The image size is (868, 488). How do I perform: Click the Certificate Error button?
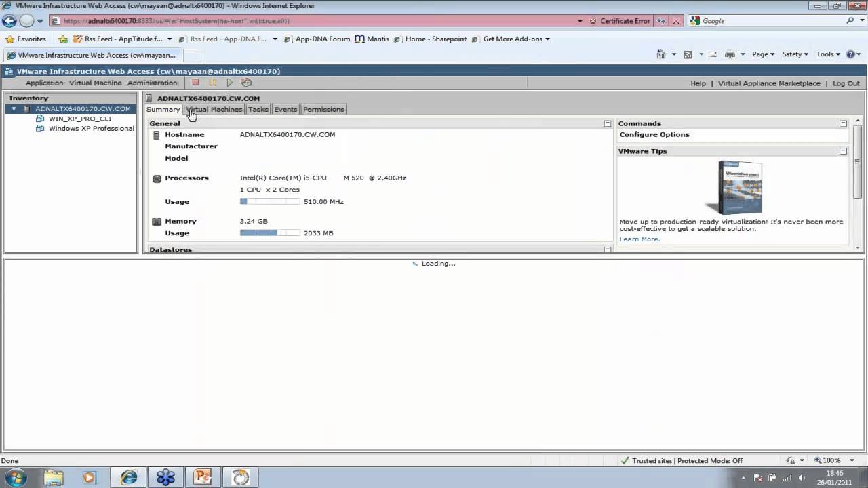(619, 21)
